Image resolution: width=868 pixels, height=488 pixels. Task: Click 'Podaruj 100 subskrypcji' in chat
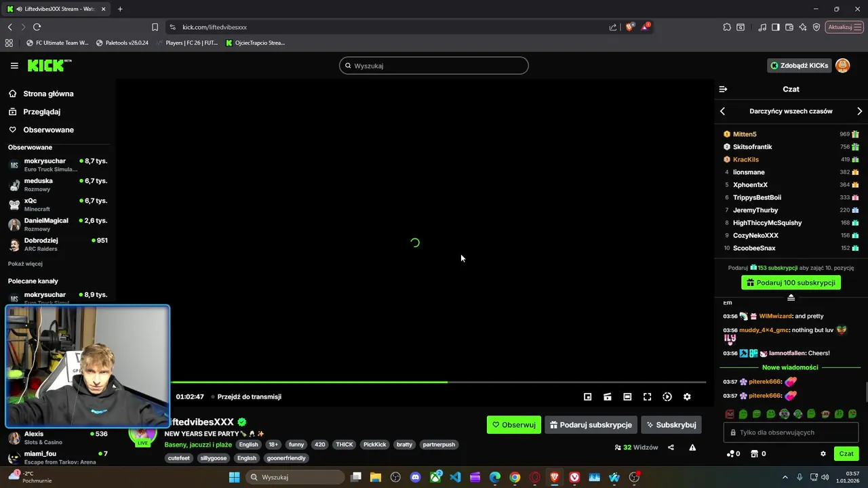coord(791,283)
